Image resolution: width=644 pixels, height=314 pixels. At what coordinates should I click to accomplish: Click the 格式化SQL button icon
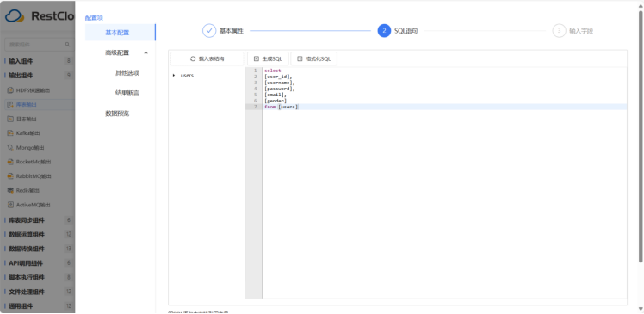(300, 58)
